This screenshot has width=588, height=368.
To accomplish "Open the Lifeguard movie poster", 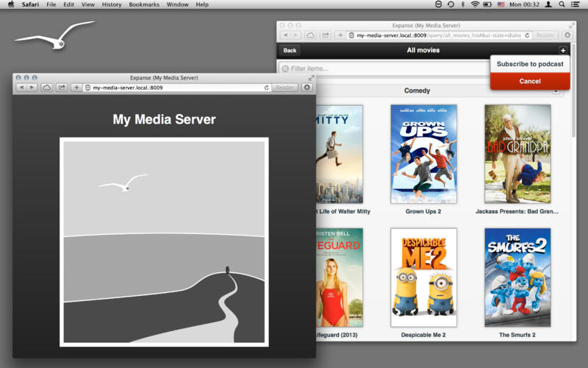I will [340, 277].
